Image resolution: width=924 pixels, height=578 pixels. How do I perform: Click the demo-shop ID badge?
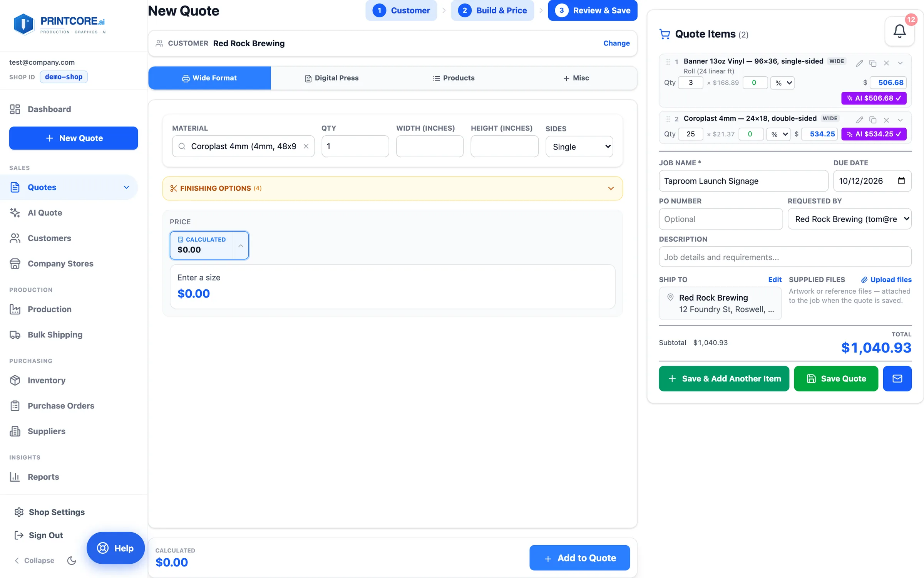pos(64,77)
